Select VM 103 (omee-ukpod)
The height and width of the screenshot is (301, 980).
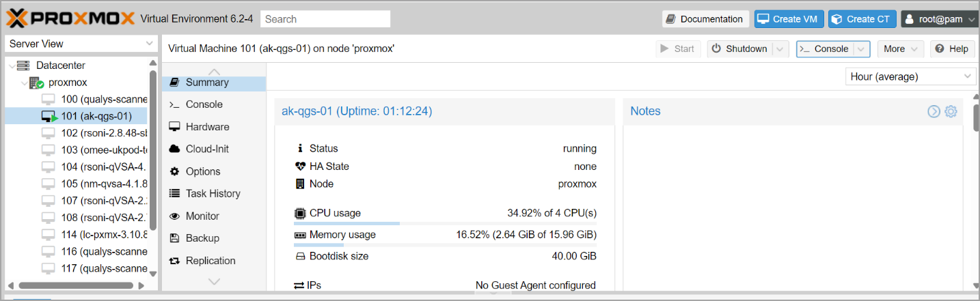104,149
